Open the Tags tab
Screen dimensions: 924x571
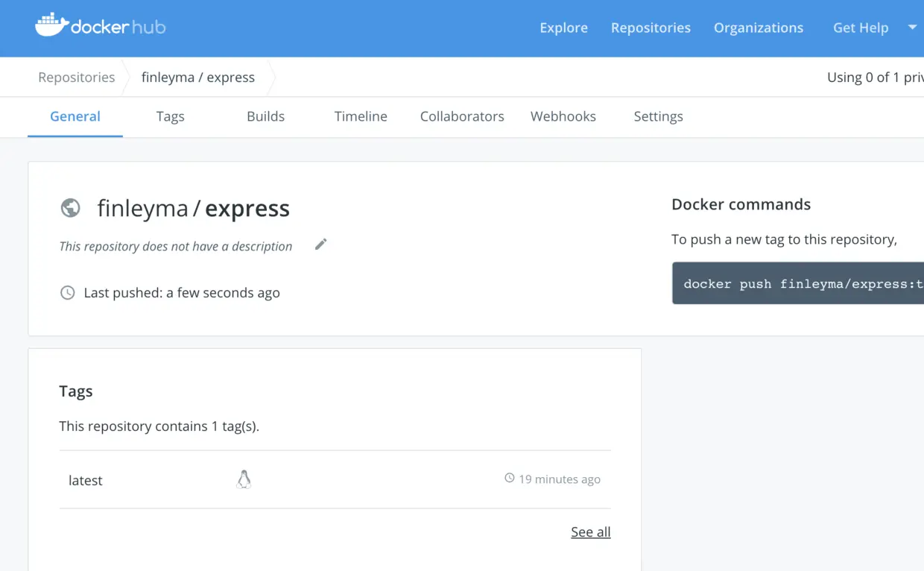point(170,116)
